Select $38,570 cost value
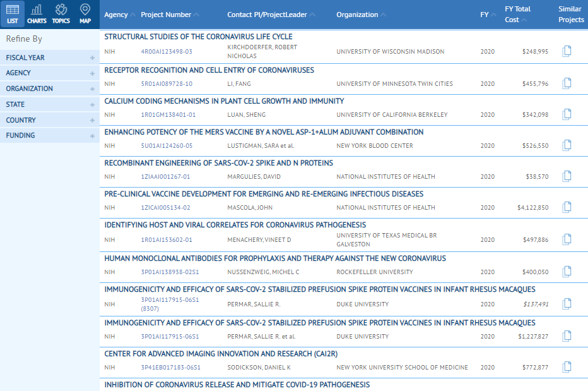 (537, 176)
